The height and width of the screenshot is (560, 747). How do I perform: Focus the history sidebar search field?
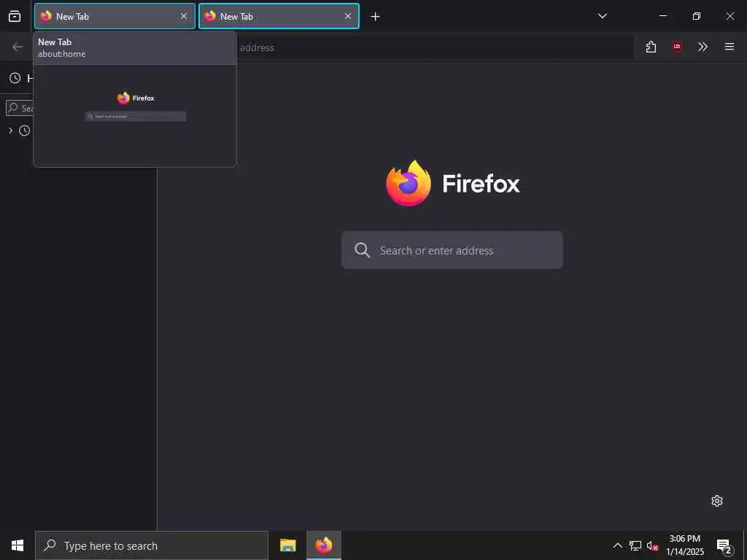20,108
